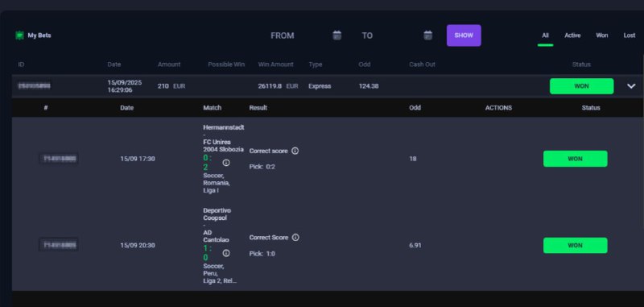Collapse the Express bet row chevron

tap(631, 86)
